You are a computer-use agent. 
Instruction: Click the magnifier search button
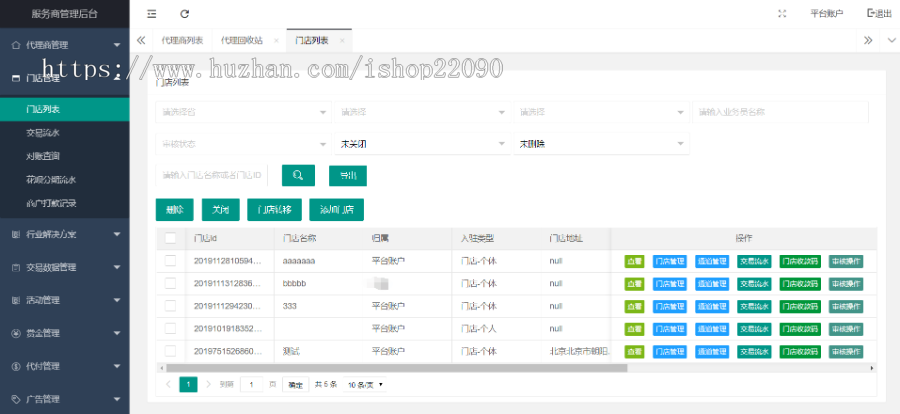(298, 175)
